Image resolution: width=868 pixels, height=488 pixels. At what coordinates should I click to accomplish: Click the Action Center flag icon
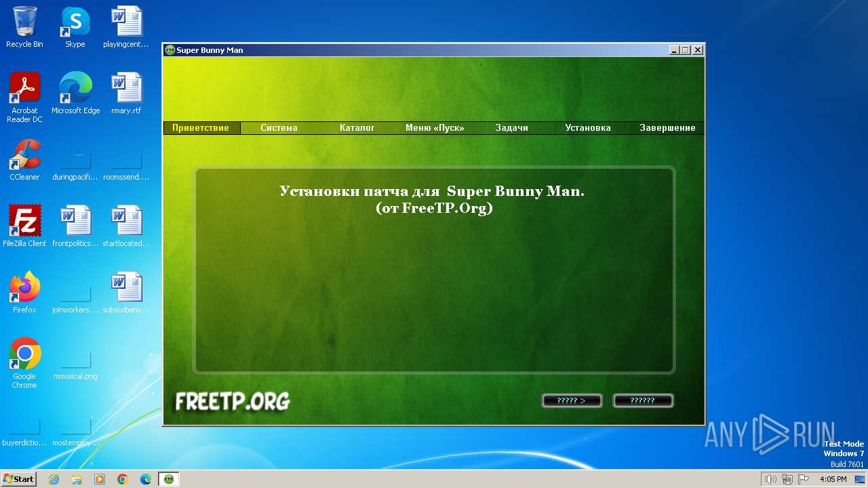tap(804, 479)
